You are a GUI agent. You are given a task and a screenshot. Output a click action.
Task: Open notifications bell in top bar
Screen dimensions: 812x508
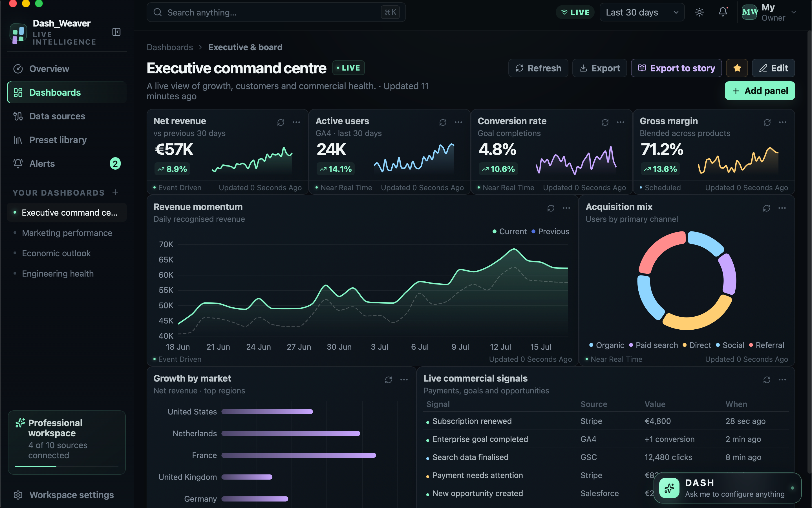coord(723,12)
